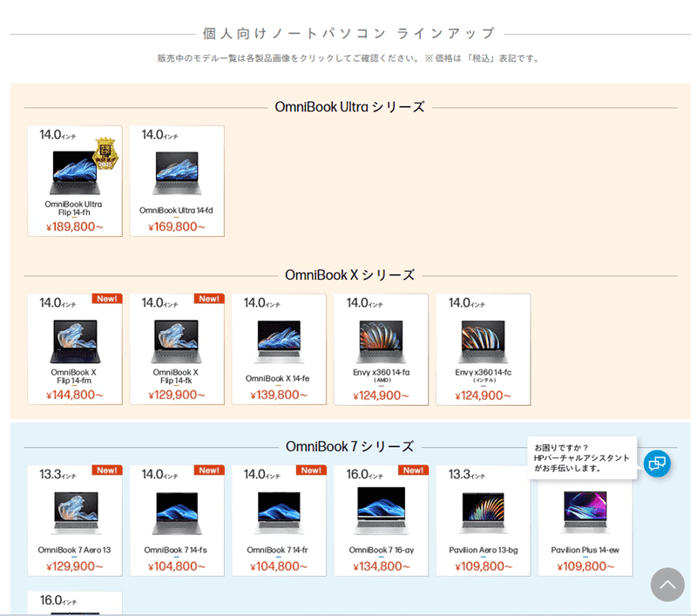Open the OmniBook Ultra 14-fd laptop image
Image resolution: width=697 pixels, height=616 pixels.
[177, 173]
